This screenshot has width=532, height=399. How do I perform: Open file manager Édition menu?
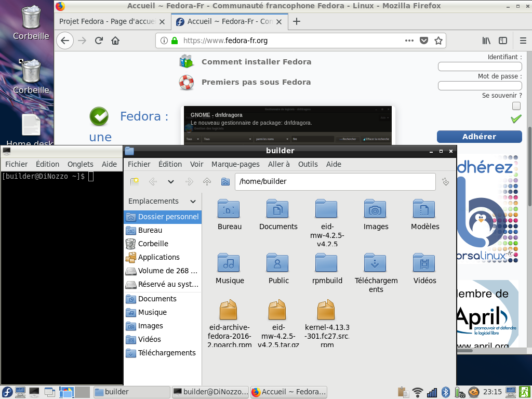pos(170,164)
